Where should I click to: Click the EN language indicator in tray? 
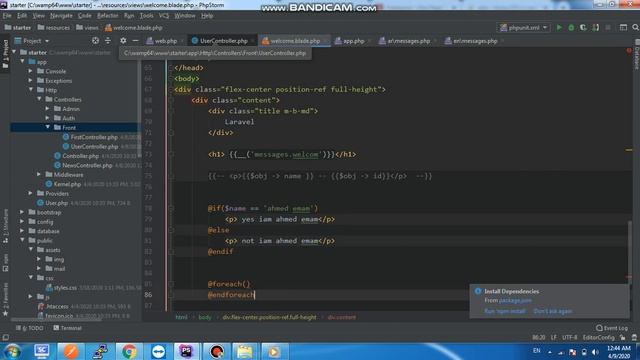click(537, 351)
